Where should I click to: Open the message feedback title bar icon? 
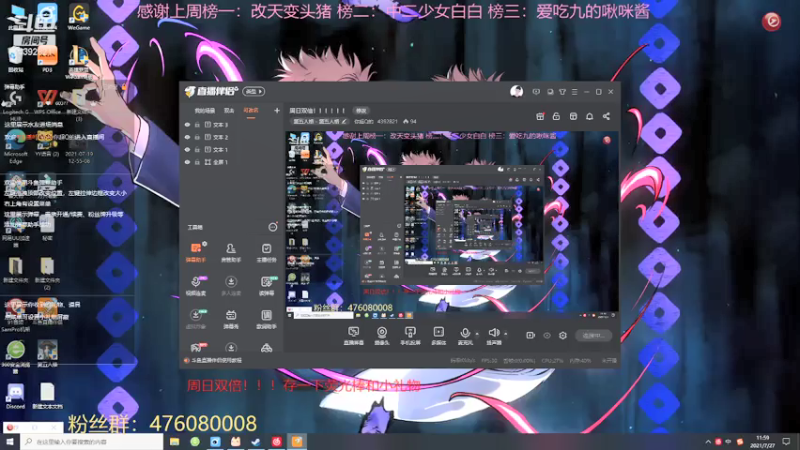(536, 92)
